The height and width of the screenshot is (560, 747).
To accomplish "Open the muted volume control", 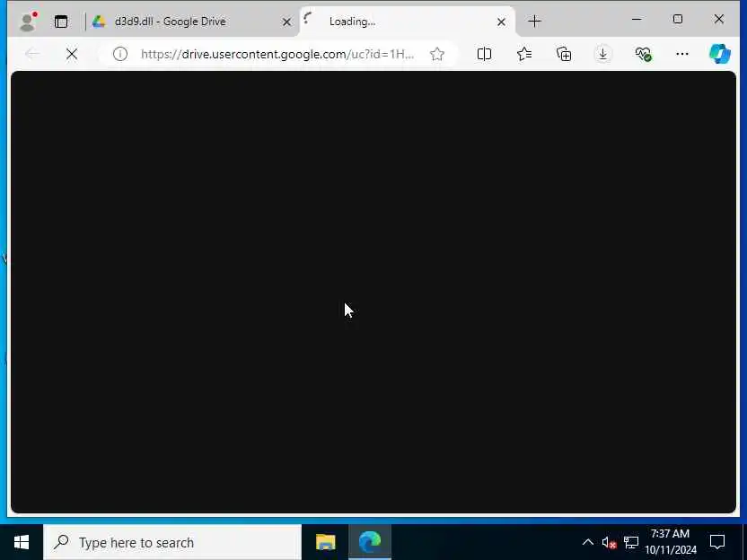I will point(609,542).
